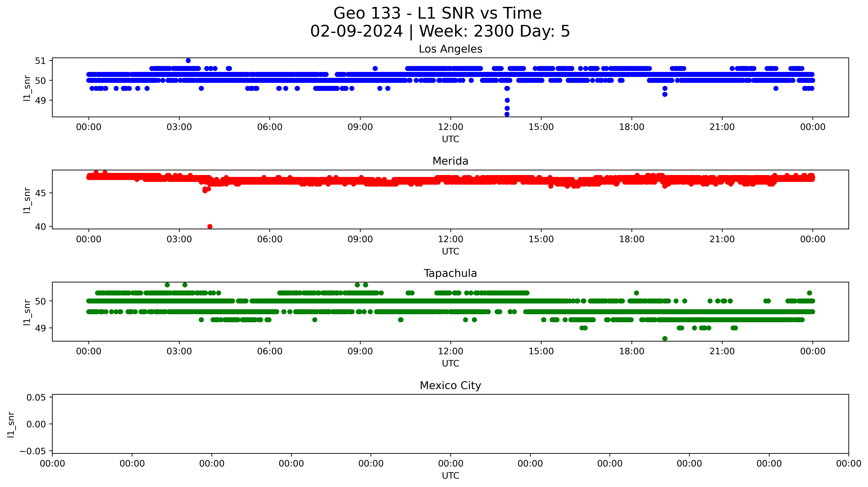Click the 'Geo 133 - L1 SNR vs Time' title

point(437,13)
